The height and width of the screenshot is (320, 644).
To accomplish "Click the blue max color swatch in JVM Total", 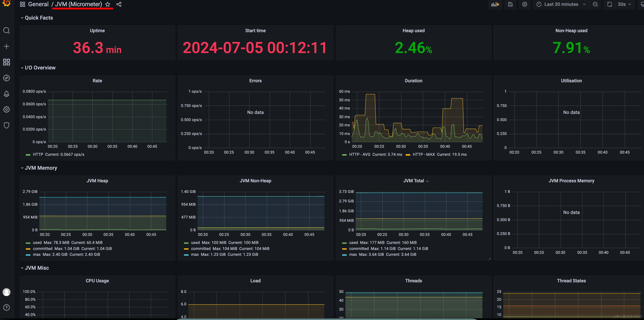I will [x=344, y=255].
